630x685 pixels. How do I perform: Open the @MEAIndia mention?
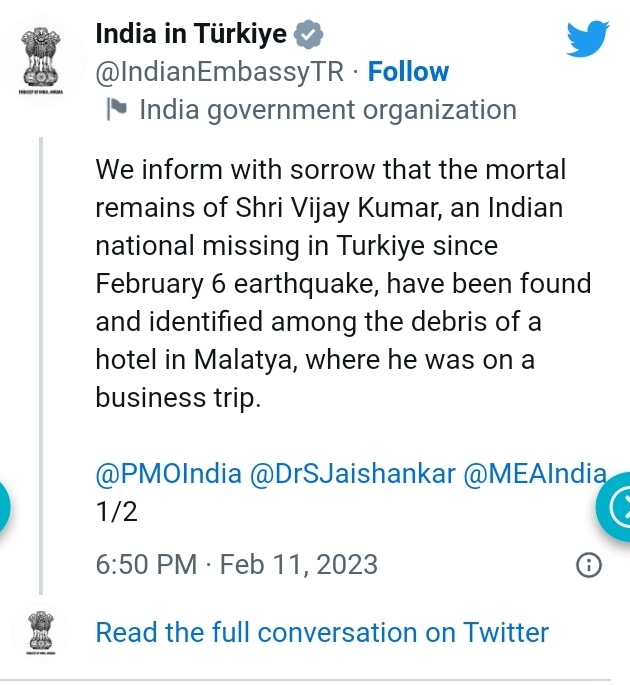pyautogui.click(x=535, y=474)
